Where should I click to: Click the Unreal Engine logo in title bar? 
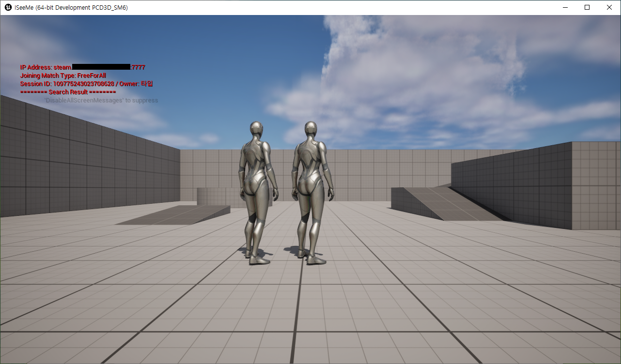(8, 8)
